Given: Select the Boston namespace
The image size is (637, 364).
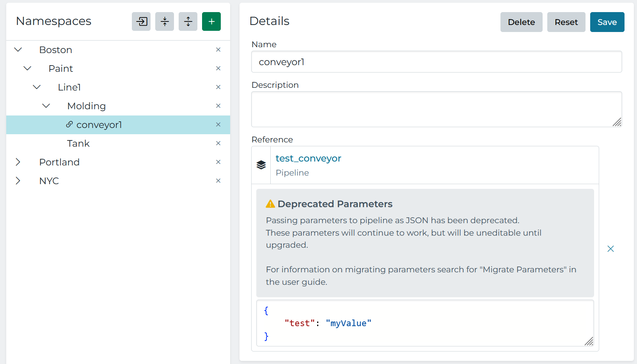Looking at the screenshot, I should pos(56,50).
